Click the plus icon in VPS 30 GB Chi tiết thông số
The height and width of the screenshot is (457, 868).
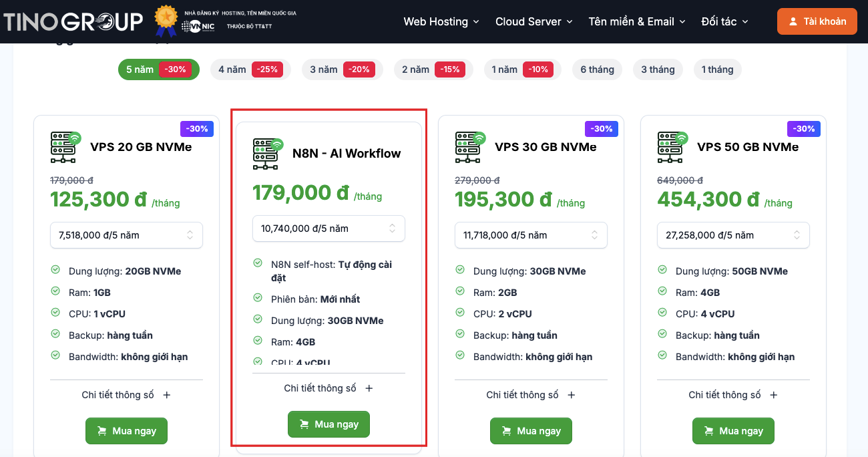pos(572,395)
